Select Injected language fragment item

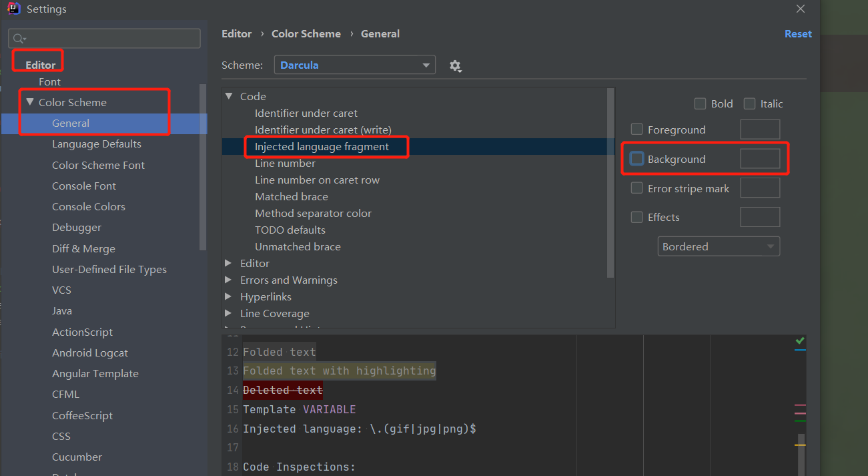(322, 146)
